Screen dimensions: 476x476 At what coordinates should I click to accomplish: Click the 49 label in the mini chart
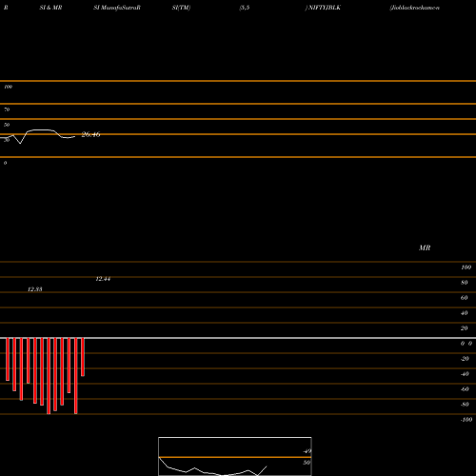pyautogui.click(x=307, y=451)
